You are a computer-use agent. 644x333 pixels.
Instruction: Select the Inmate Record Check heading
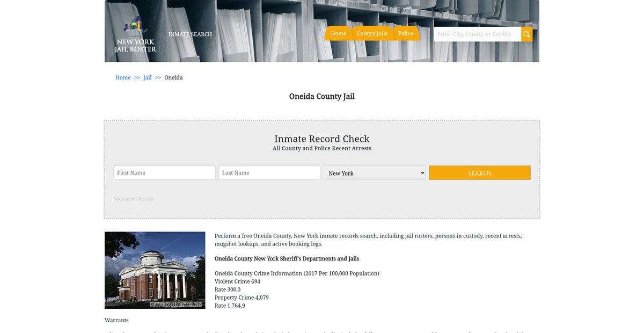322,139
